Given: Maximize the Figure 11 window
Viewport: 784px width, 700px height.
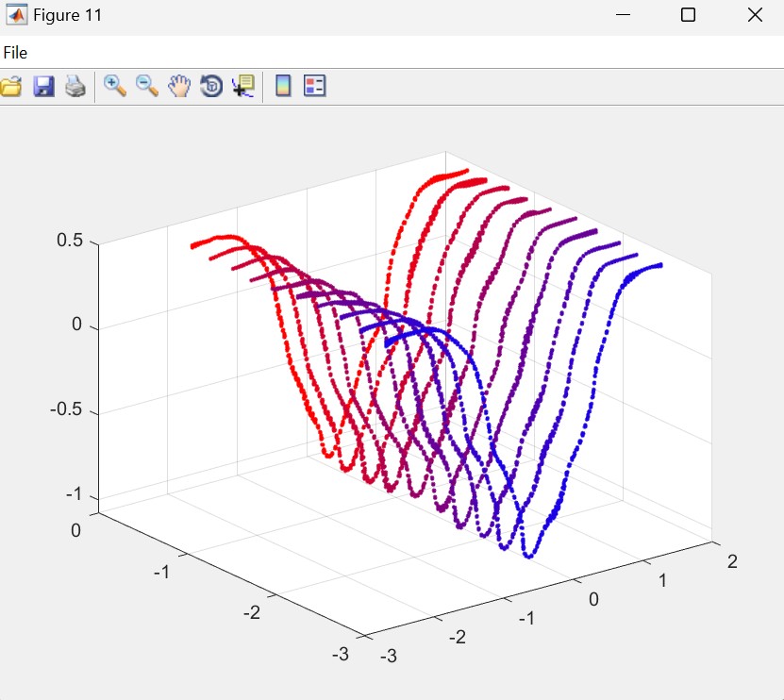Looking at the screenshot, I should (688, 15).
